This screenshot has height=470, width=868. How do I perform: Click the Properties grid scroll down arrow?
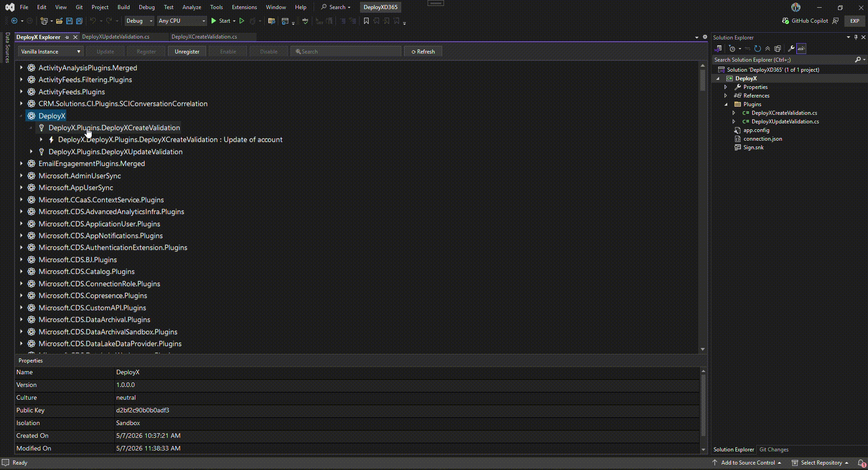(x=703, y=450)
